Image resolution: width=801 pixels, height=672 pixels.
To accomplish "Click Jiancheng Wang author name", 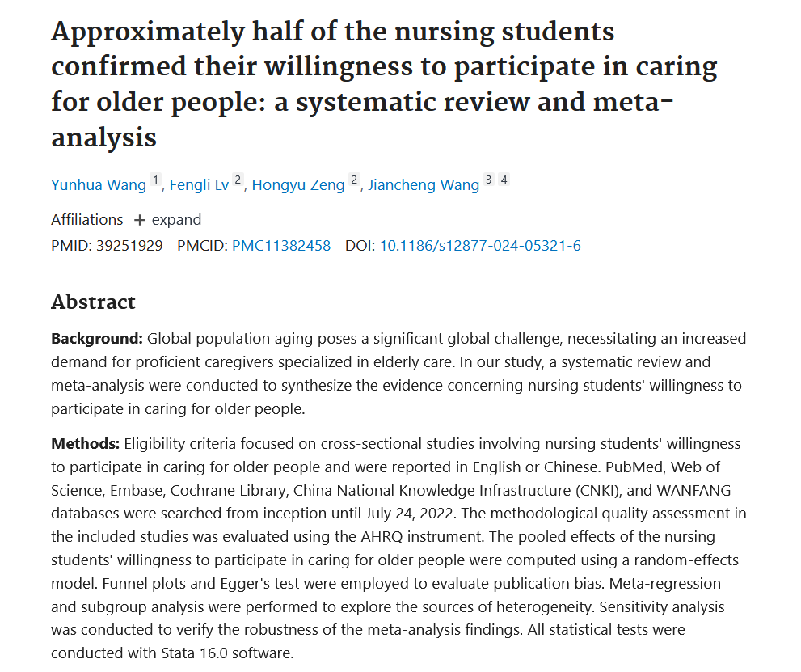I will pyautogui.click(x=424, y=185).
